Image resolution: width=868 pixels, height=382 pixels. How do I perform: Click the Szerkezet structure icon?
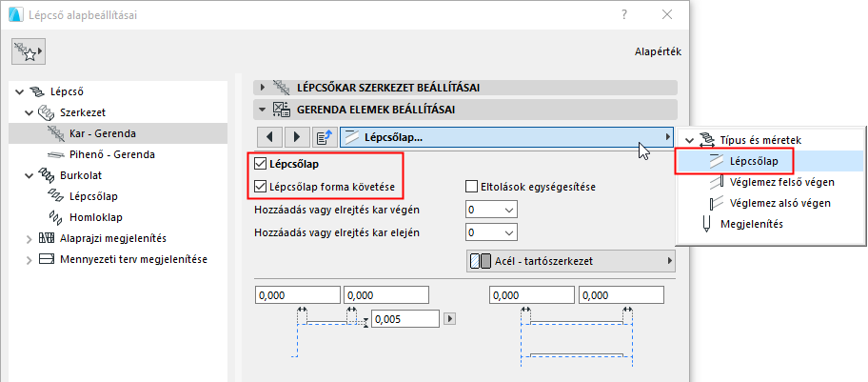(x=48, y=112)
